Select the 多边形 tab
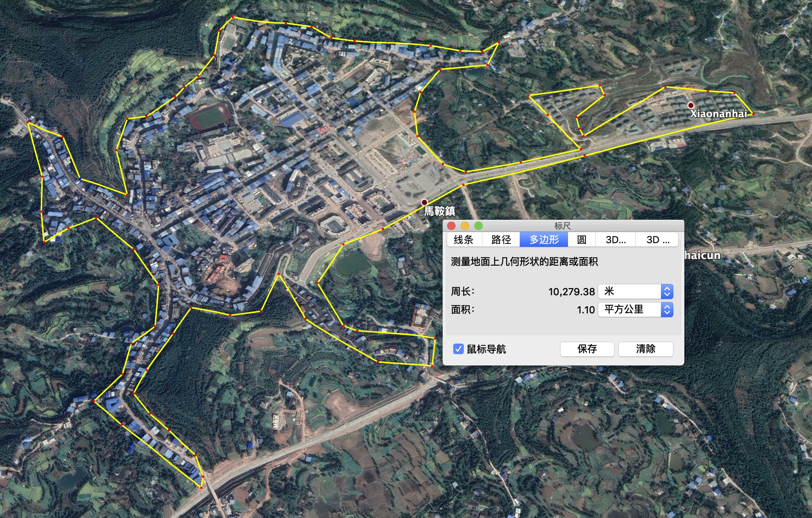 coord(544,240)
